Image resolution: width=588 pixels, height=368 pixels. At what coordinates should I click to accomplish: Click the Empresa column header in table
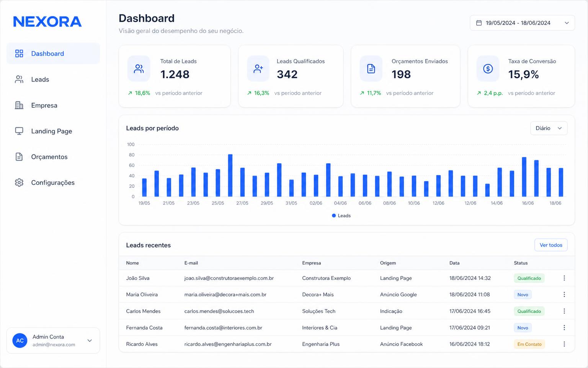(312, 263)
